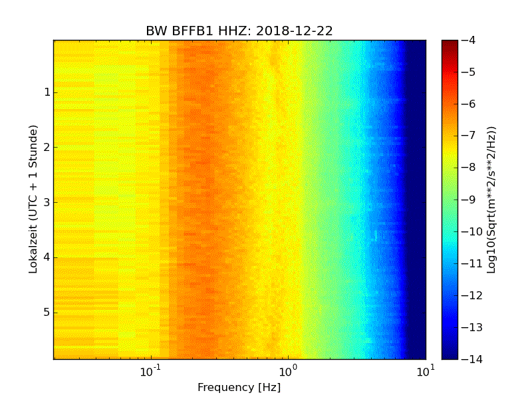
Task: Click the colorbar tick label −5
Action: pos(468,72)
